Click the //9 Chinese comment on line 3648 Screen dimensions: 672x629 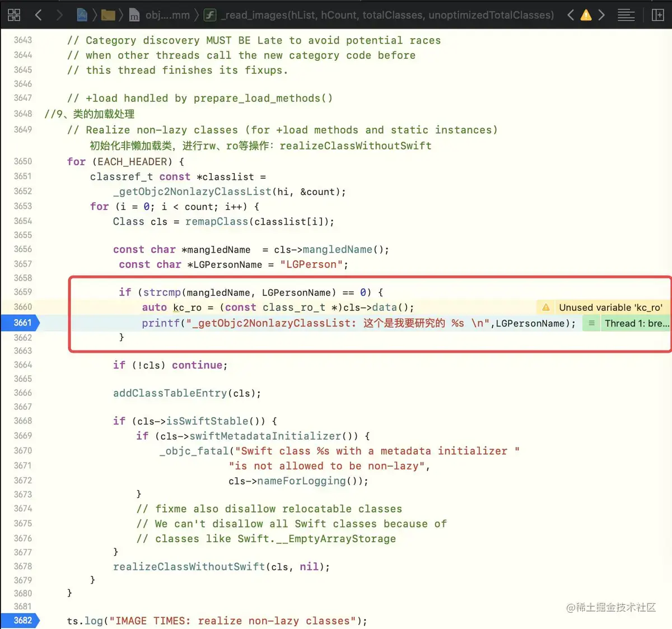(90, 114)
